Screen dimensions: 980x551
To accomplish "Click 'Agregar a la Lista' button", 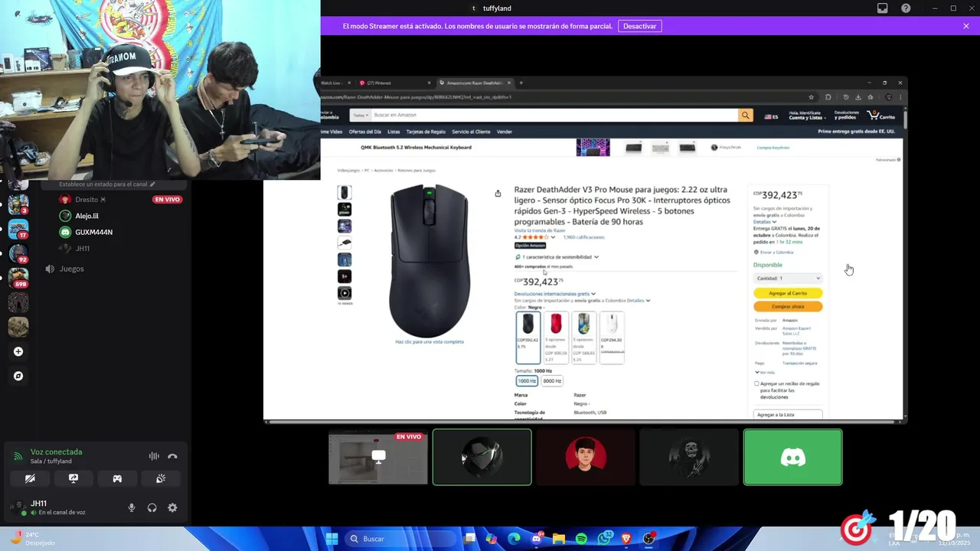I will coord(788,415).
